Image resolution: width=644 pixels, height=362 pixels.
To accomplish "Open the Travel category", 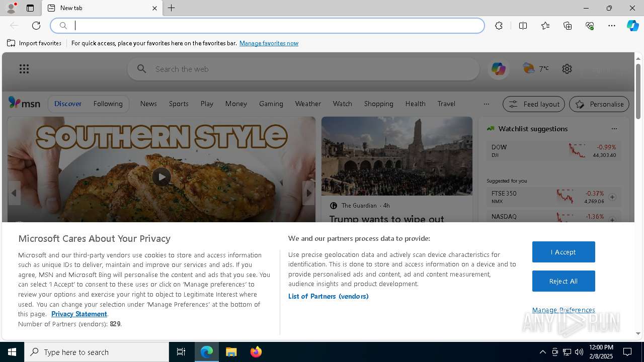I will 446,104.
